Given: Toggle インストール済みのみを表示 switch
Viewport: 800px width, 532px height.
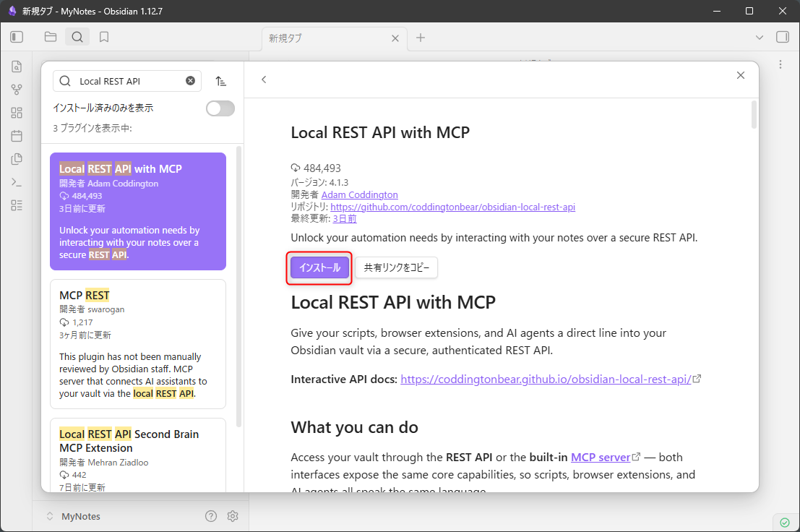Looking at the screenshot, I should tap(220, 108).
